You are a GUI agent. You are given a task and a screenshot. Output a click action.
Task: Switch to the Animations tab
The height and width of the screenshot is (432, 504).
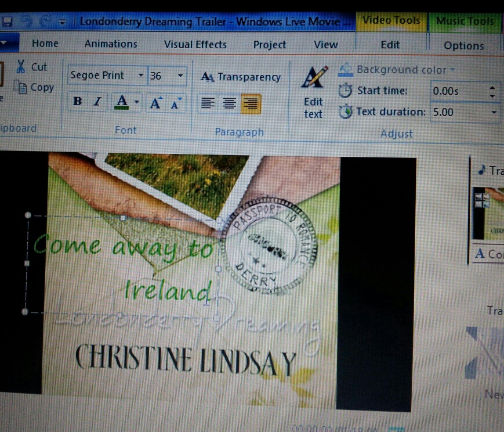click(x=111, y=44)
